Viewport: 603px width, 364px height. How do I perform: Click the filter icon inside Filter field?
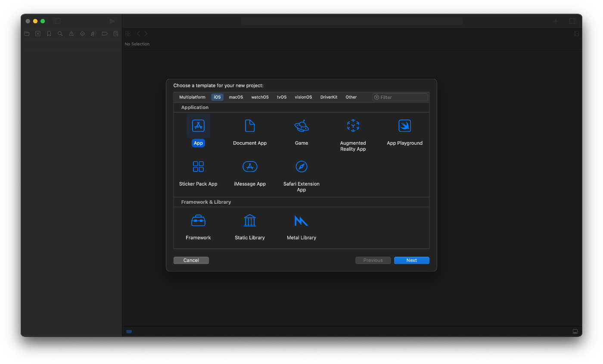click(x=377, y=97)
